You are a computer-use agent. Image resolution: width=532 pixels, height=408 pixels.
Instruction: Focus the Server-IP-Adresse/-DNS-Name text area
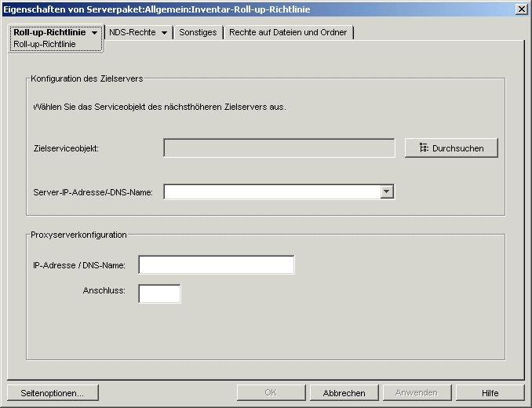point(271,192)
